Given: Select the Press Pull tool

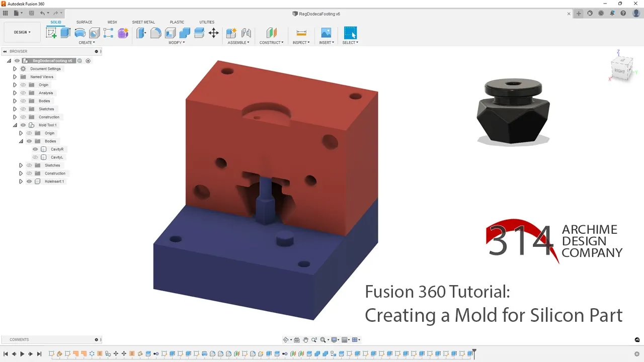Looking at the screenshot, I should pyautogui.click(x=141, y=33).
